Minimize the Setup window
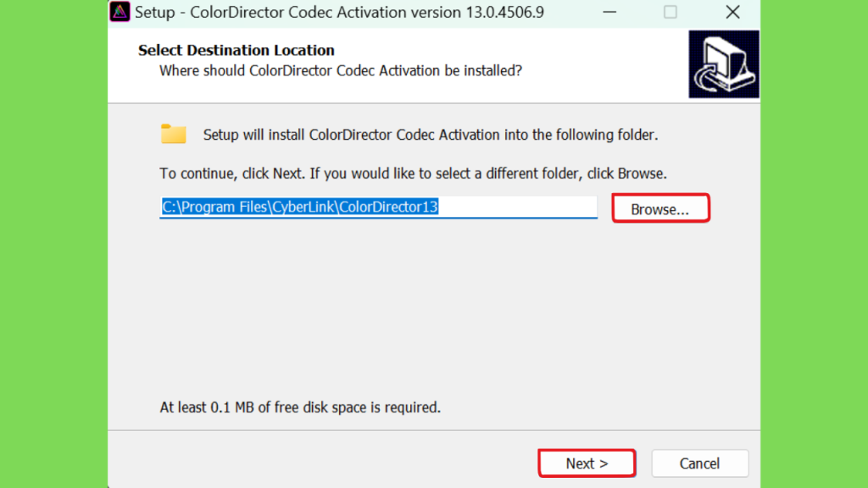This screenshot has height=488, width=868. pyautogui.click(x=609, y=12)
